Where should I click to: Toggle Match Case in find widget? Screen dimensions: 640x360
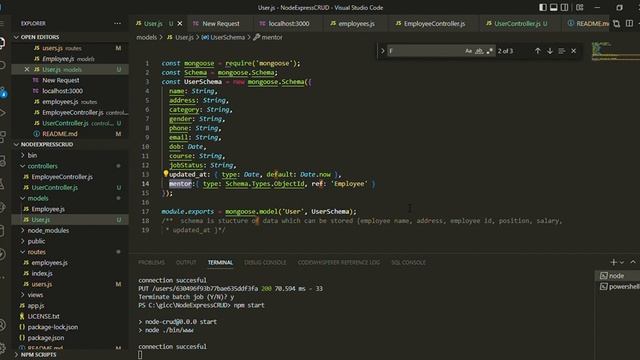pyautogui.click(x=468, y=51)
